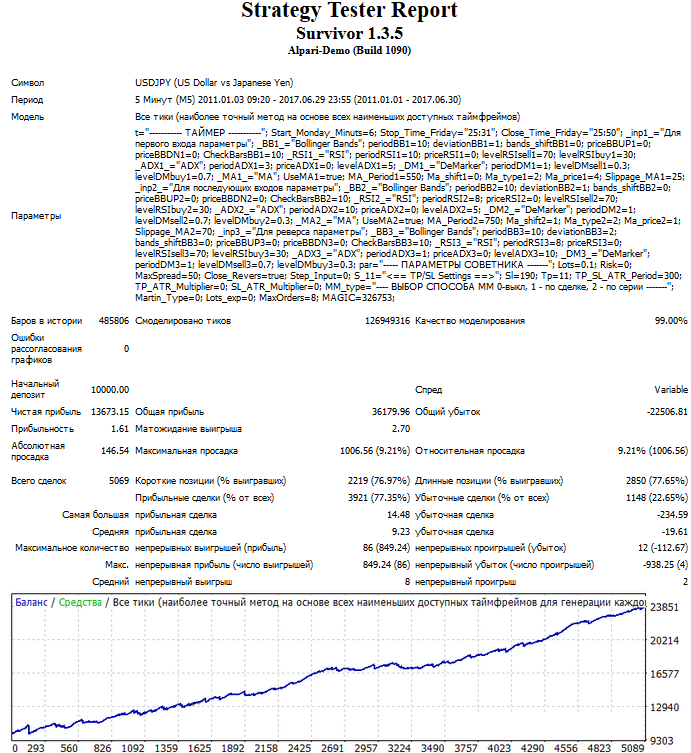Click 'Убыточные сделки (% от всех)' label
Screen dimensions: 691x753
click(x=482, y=498)
